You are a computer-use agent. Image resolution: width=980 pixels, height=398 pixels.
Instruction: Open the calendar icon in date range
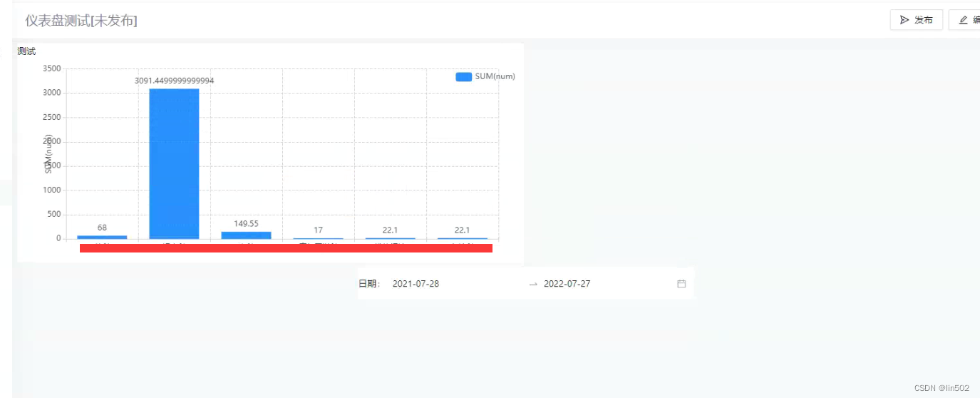(x=681, y=284)
